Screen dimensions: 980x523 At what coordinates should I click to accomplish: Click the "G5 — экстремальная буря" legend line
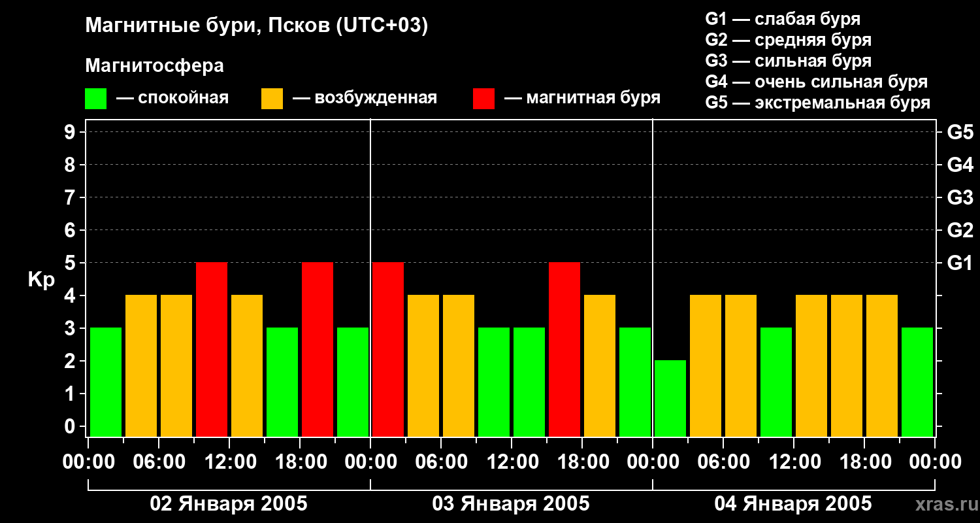[x=817, y=103]
